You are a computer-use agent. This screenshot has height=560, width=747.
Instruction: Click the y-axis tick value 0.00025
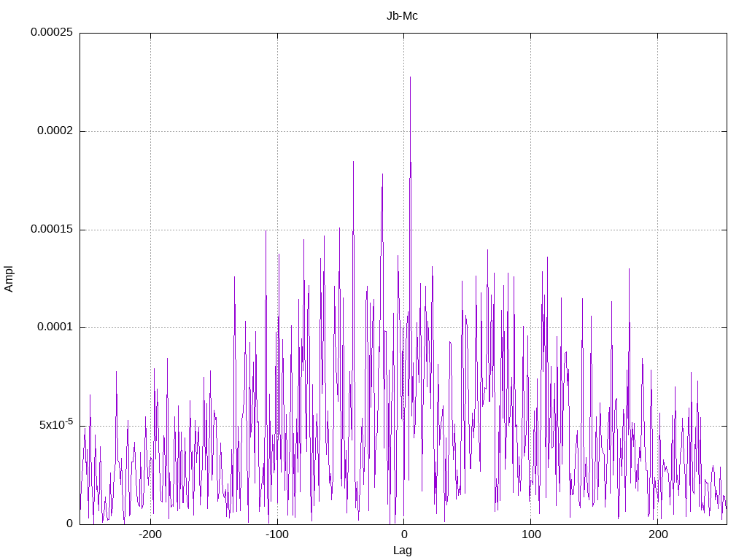click(52, 32)
